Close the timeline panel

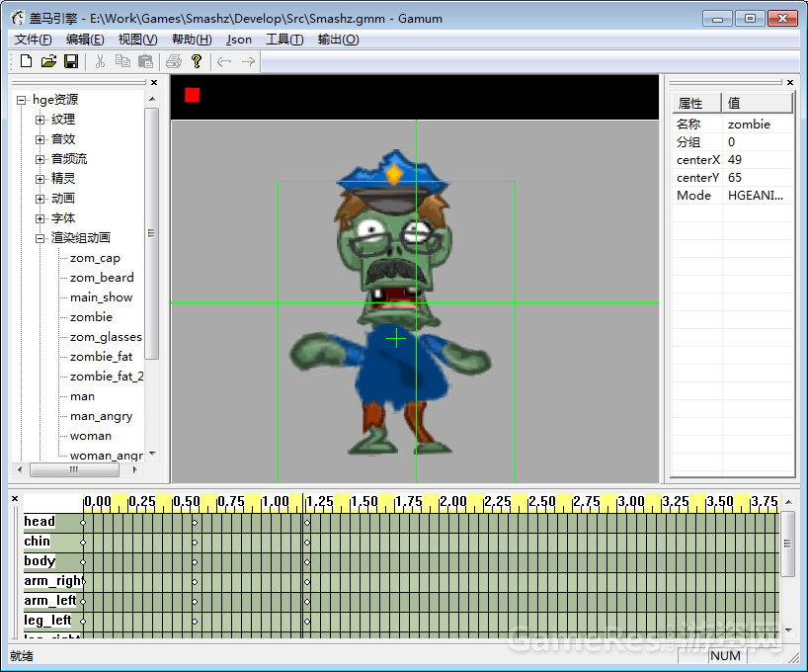pyautogui.click(x=15, y=498)
